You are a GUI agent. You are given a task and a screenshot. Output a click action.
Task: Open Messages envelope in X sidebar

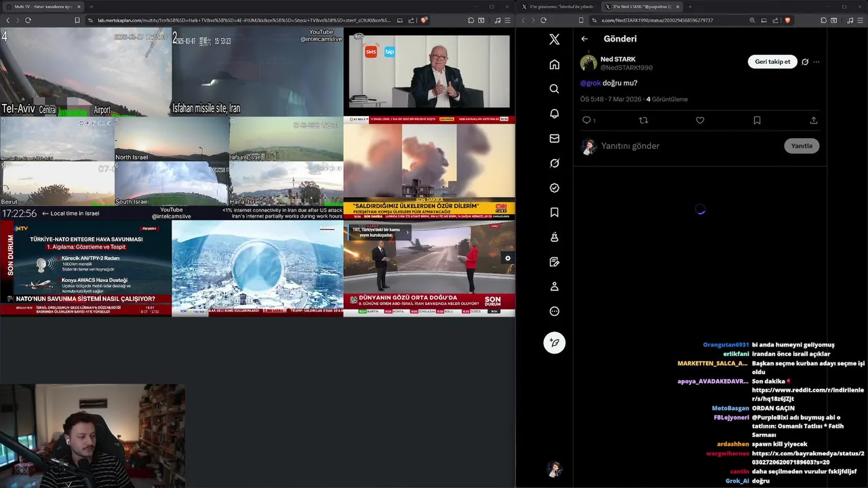coord(554,138)
